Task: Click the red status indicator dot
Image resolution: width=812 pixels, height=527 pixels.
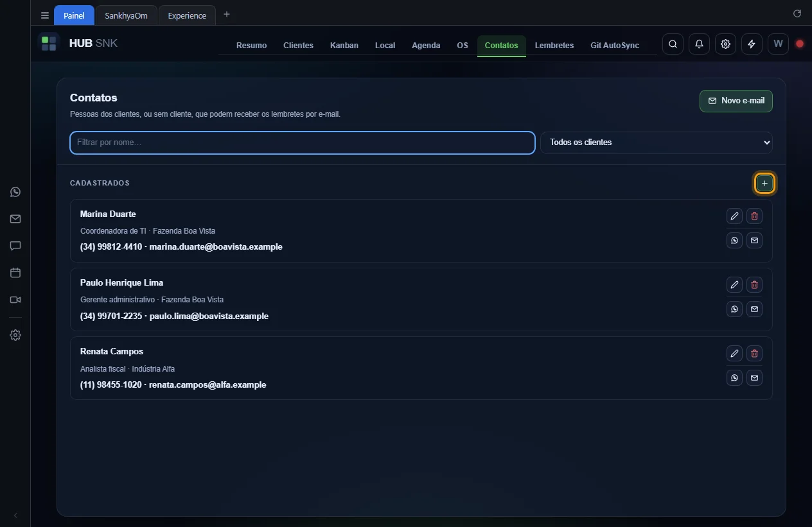Action: point(800,44)
